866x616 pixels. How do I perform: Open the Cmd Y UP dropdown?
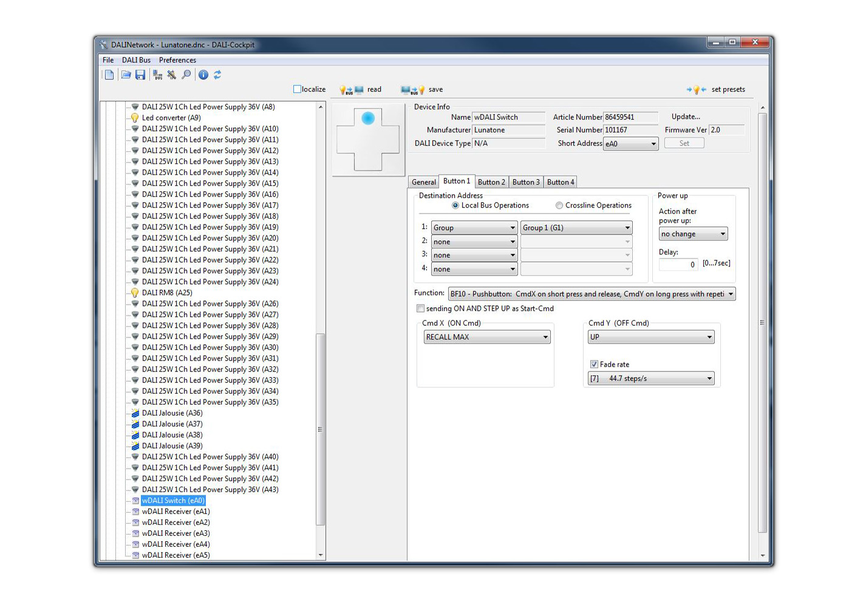point(651,337)
